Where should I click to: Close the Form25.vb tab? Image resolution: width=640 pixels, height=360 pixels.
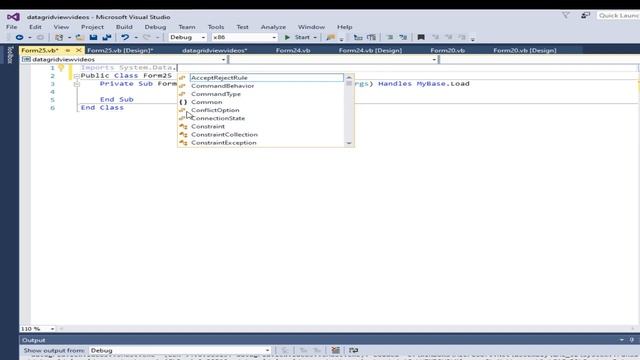tap(78, 50)
